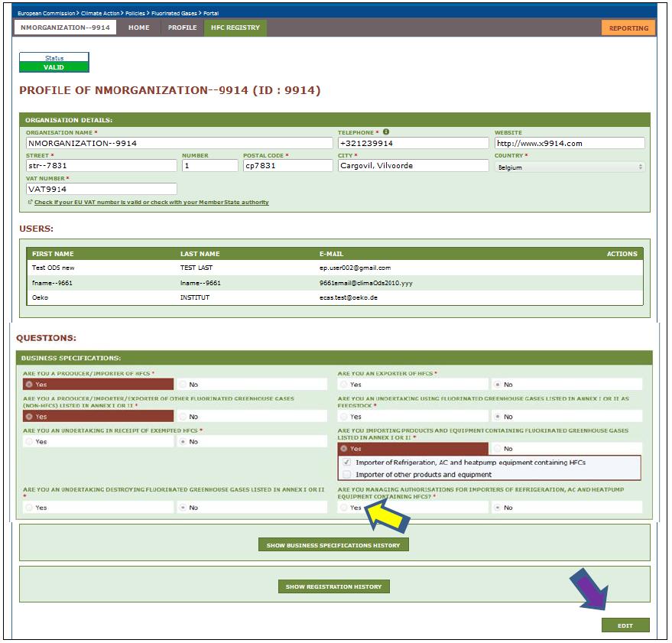Viewport: 672px width, 643px height.
Task: Click the VAT Number input field
Action: point(101,189)
